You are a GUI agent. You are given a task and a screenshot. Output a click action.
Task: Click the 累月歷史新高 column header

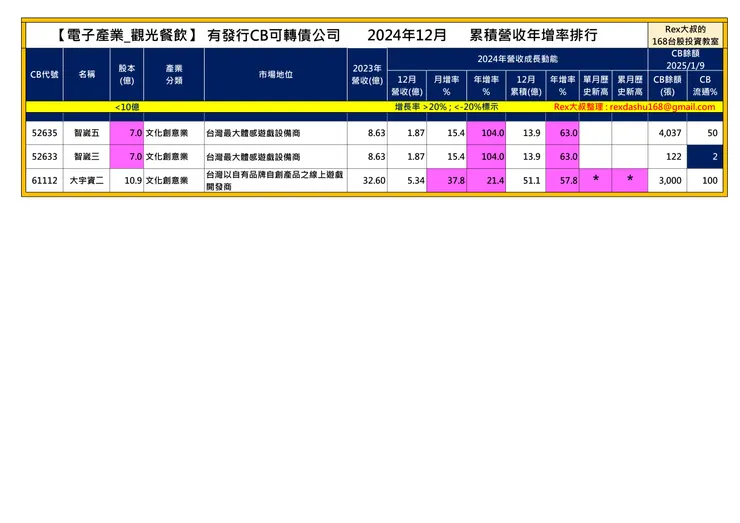click(x=630, y=85)
